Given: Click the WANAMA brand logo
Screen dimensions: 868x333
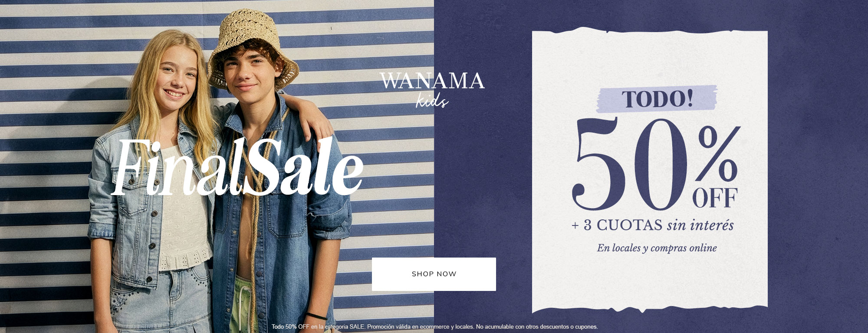Looking at the screenshot, I should point(432,81).
